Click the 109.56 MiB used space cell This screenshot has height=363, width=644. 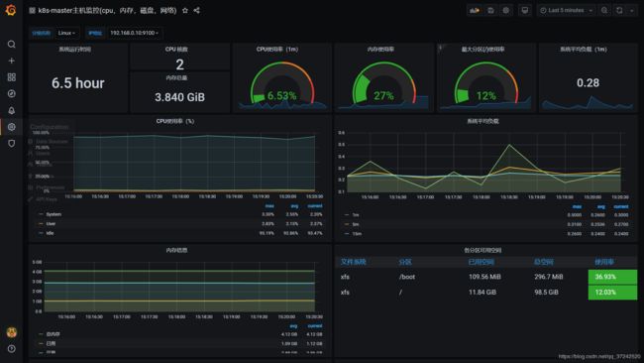click(484, 277)
